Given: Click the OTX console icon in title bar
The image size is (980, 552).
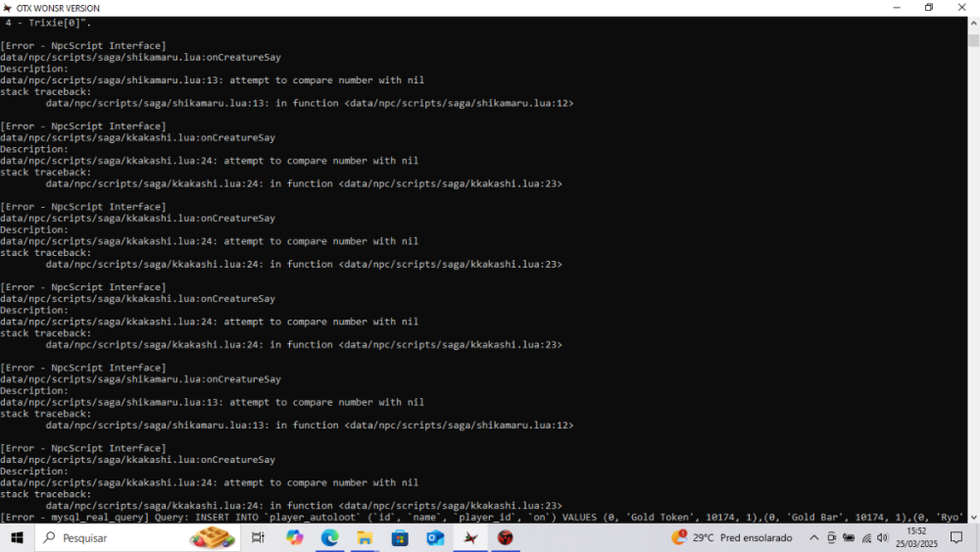Looking at the screenshot, I should point(8,8).
